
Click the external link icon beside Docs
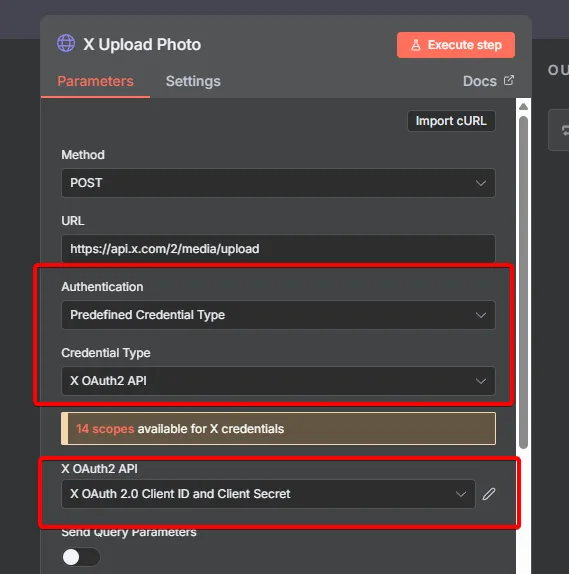[x=509, y=80]
